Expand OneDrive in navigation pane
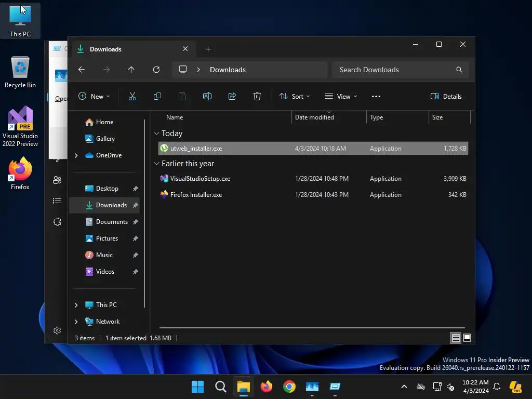532x399 pixels. pos(76,155)
